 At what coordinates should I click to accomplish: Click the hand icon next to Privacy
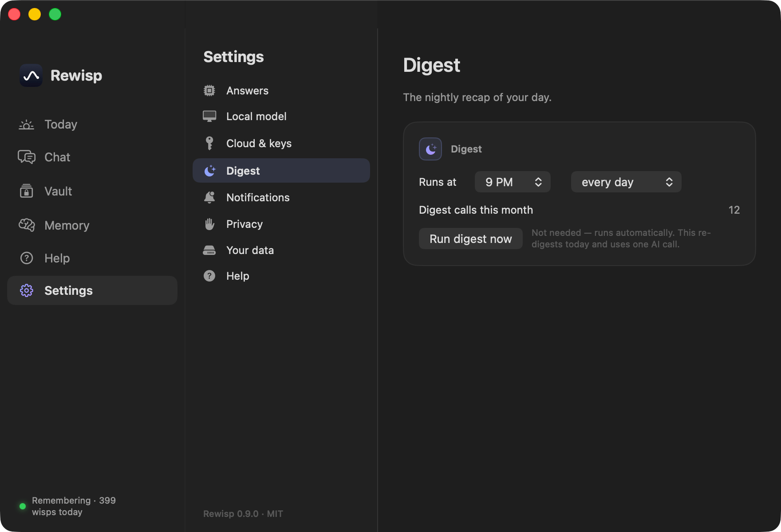[x=209, y=224]
